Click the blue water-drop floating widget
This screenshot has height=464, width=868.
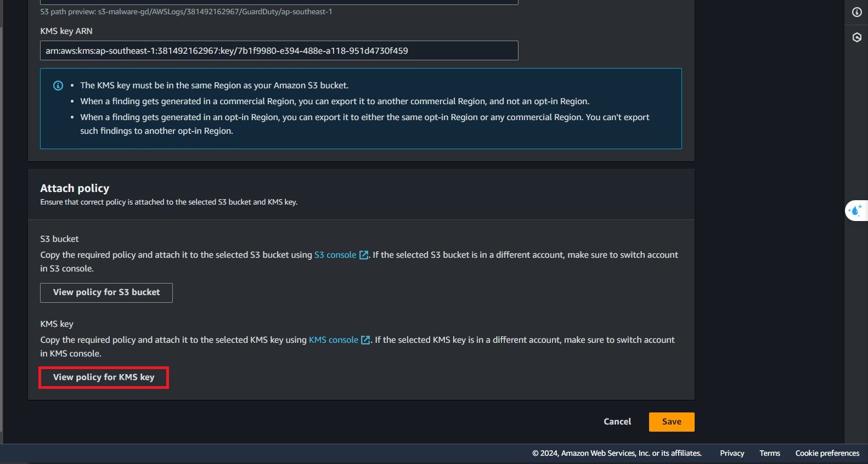855,211
